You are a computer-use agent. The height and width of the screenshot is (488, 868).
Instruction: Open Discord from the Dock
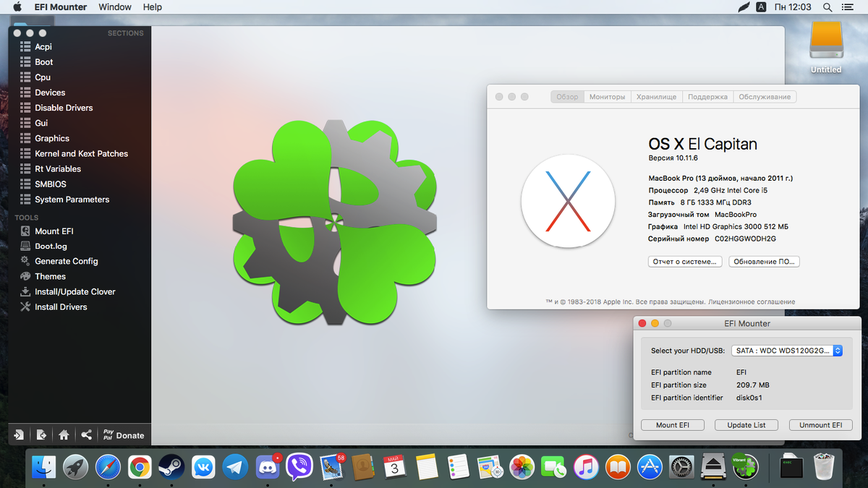(x=267, y=467)
